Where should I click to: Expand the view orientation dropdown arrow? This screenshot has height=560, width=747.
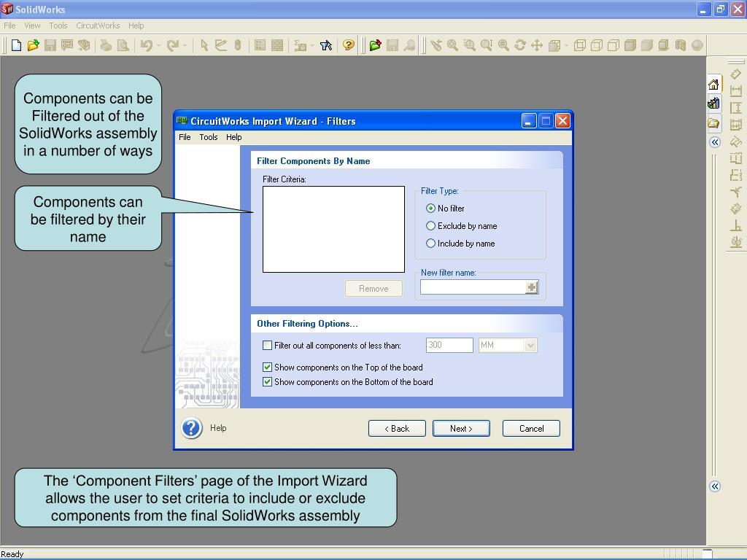[x=566, y=46]
